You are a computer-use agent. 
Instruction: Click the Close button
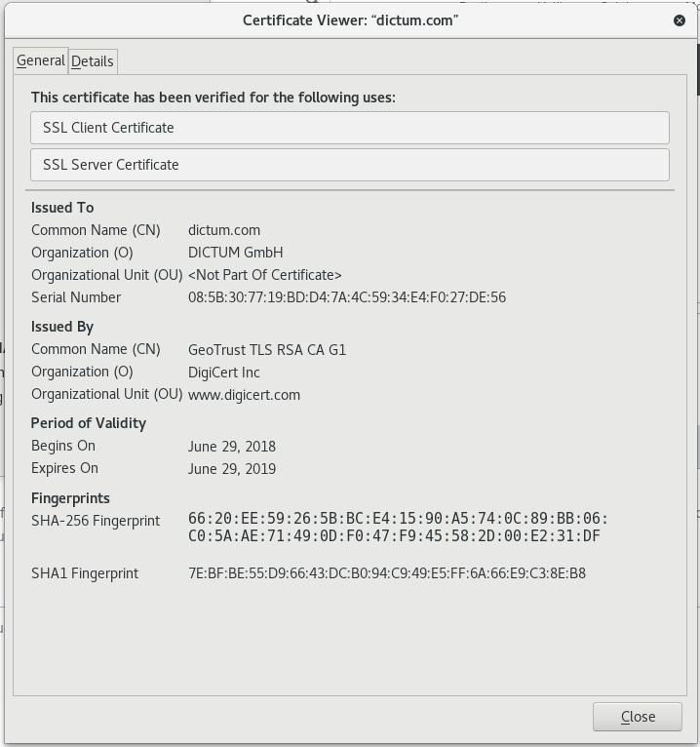638,717
